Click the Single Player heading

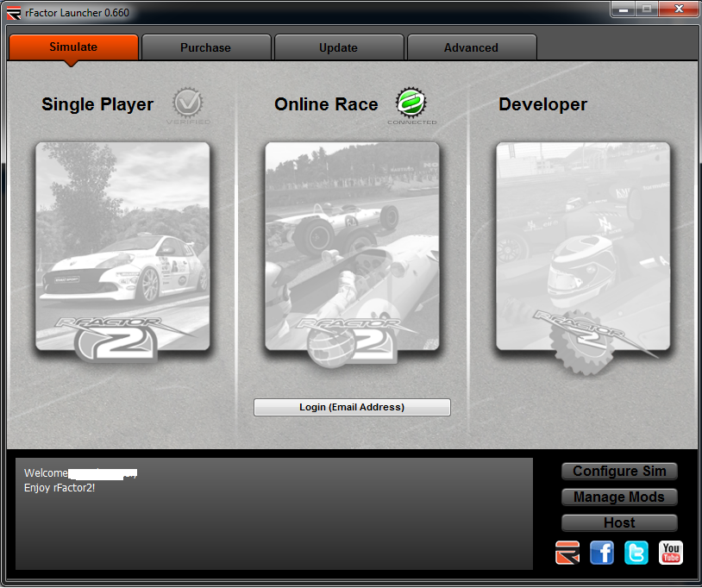(97, 104)
